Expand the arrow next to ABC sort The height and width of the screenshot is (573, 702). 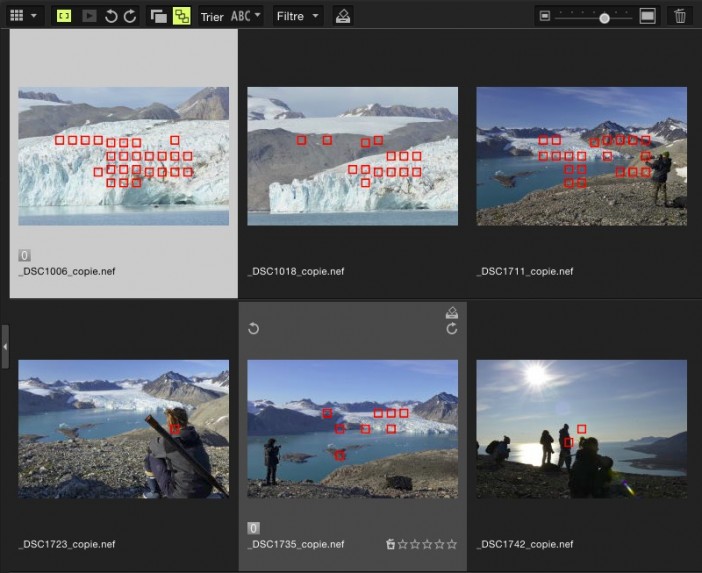coord(257,15)
